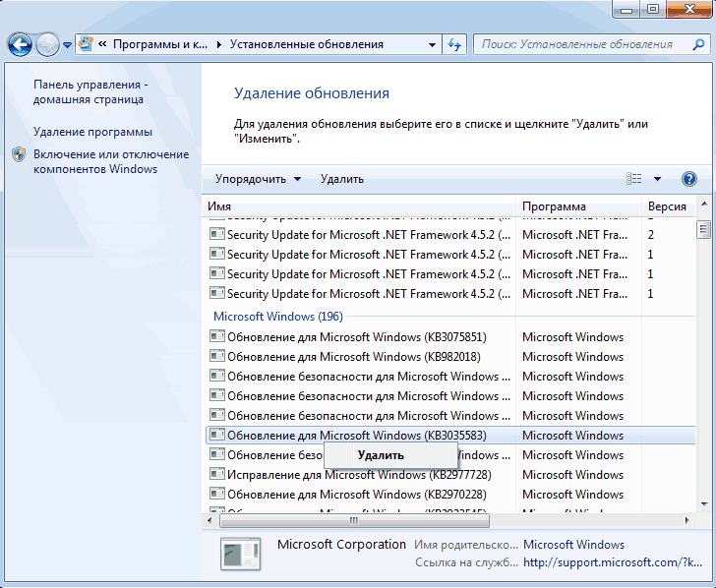Open Включение или отключение компонентов Windows link
This screenshot has width=716, height=588.
click(110, 161)
